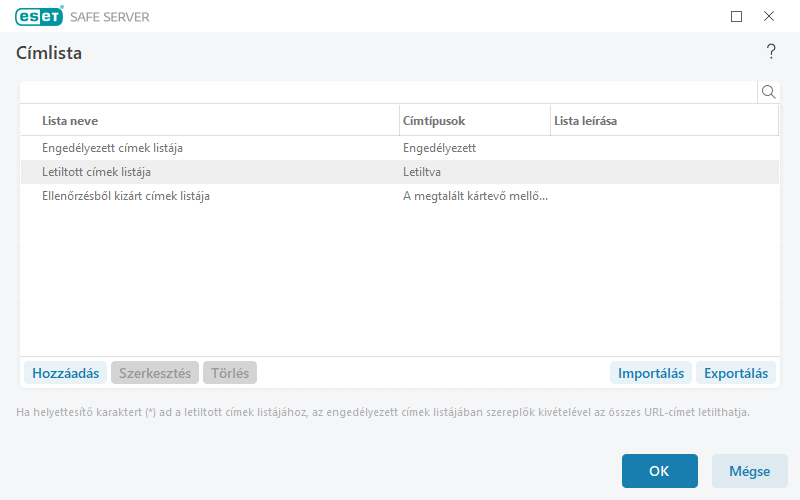
Task: Confirm with the OK button
Action: tap(659, 471)
